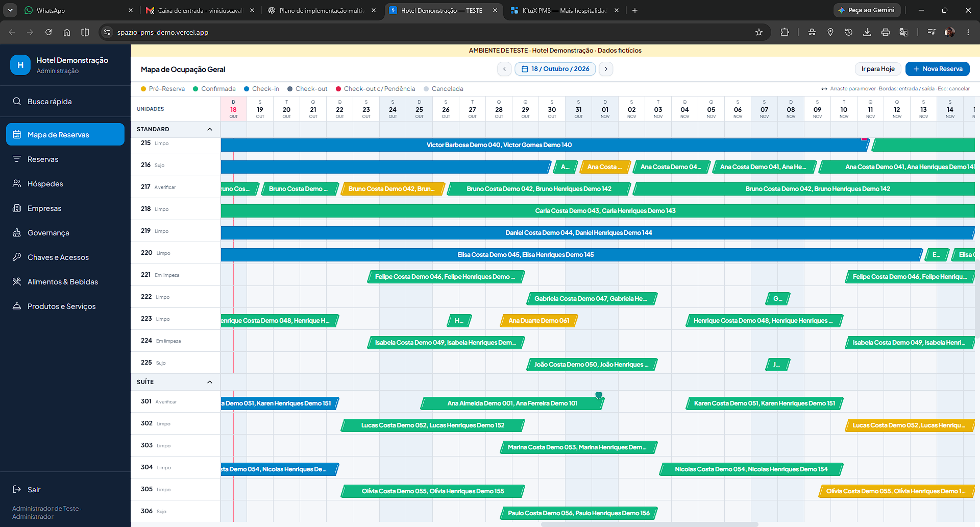Open a new browser tab
Image resolution: width=980 pixels, height=527 pixels.
pyautogui.click(x=635, y=10)
